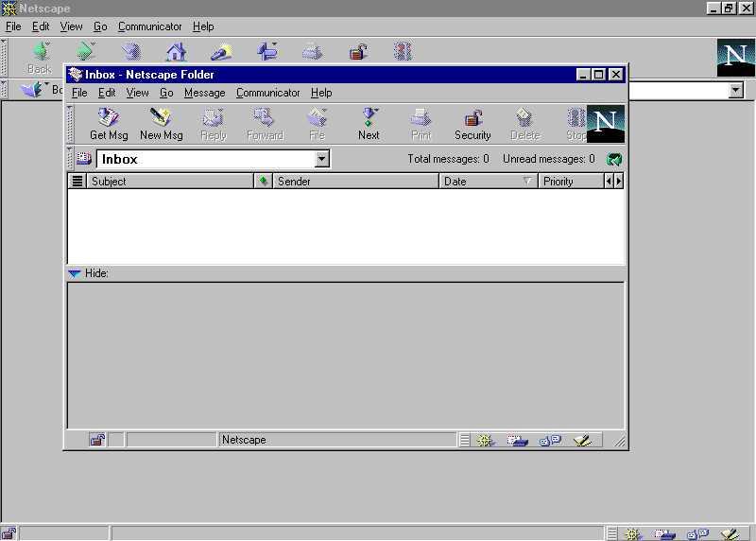Viewport: 756px width, 541px height.
Task: Sort messages by Subject column
Action: [170, 182]
